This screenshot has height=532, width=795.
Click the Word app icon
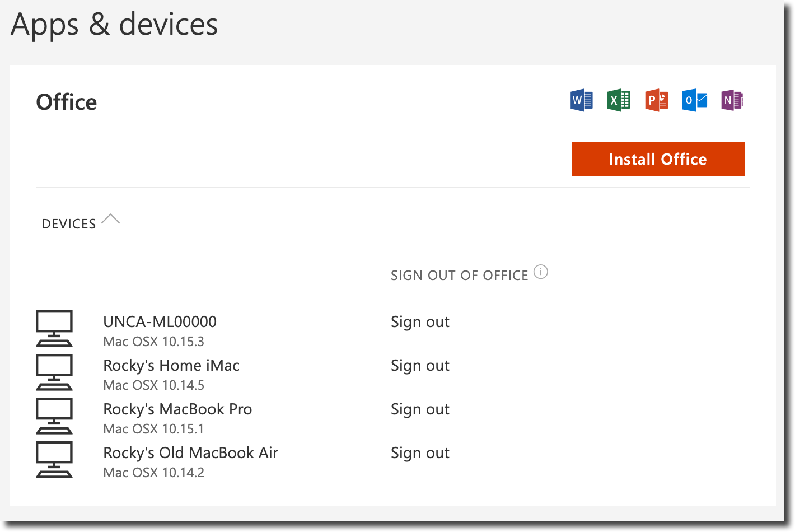(582, 100)
